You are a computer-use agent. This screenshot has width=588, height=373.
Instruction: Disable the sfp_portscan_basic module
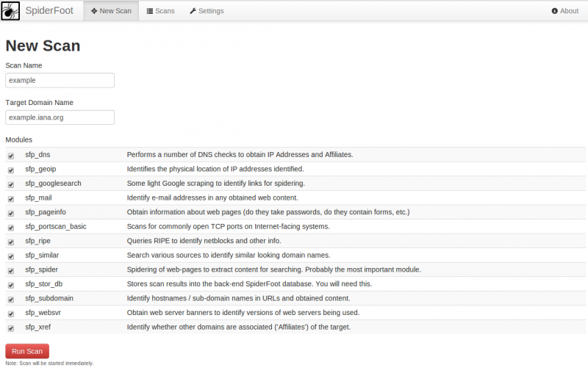coord(10,227)
